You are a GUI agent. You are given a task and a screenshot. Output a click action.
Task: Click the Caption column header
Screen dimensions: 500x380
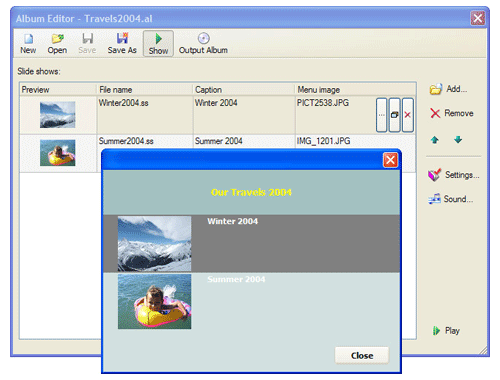[244, 90]
